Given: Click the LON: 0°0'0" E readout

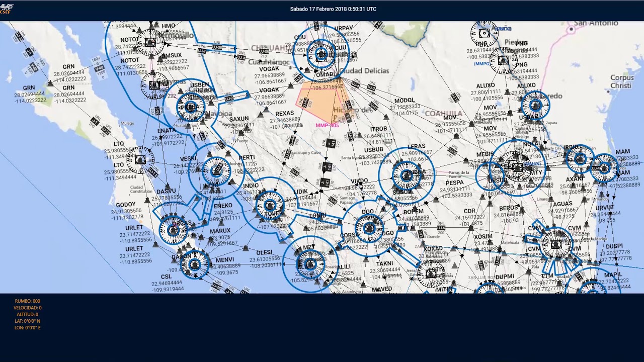Looking at the screenshot, I should (x=28, y=328).
